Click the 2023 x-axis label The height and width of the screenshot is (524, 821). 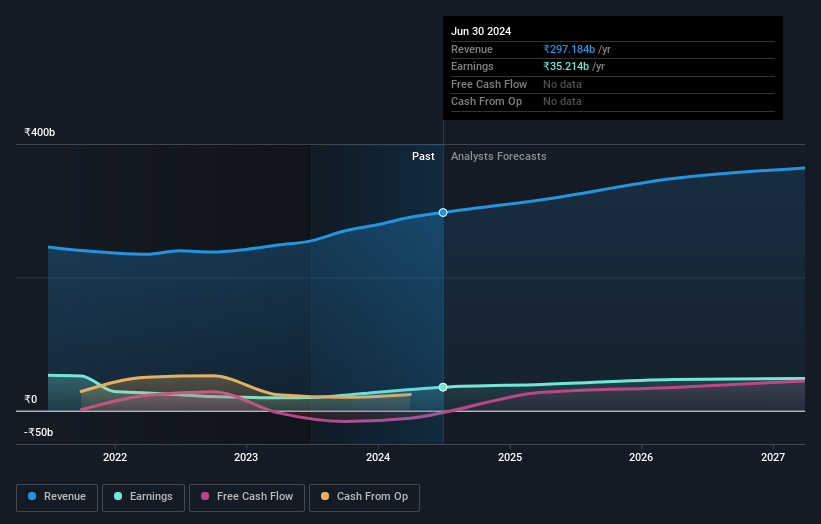click(x=246, y=457)
